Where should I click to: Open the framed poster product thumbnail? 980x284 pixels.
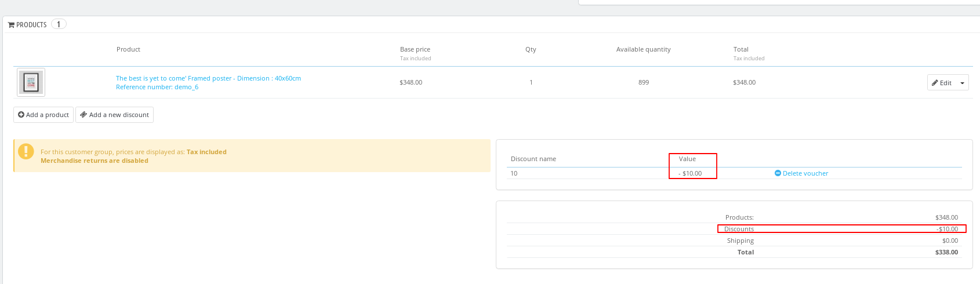(31, 82)
